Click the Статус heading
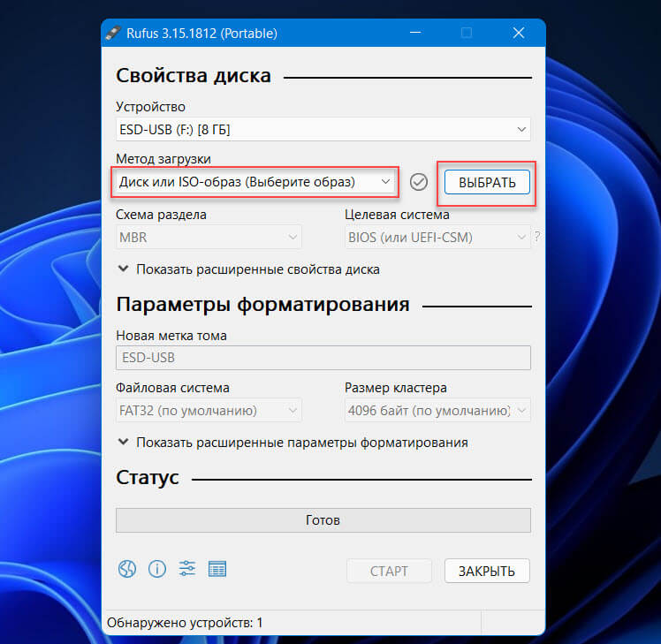Image resolution: width=661 pixels, height=644 pixels. (148, 478)
